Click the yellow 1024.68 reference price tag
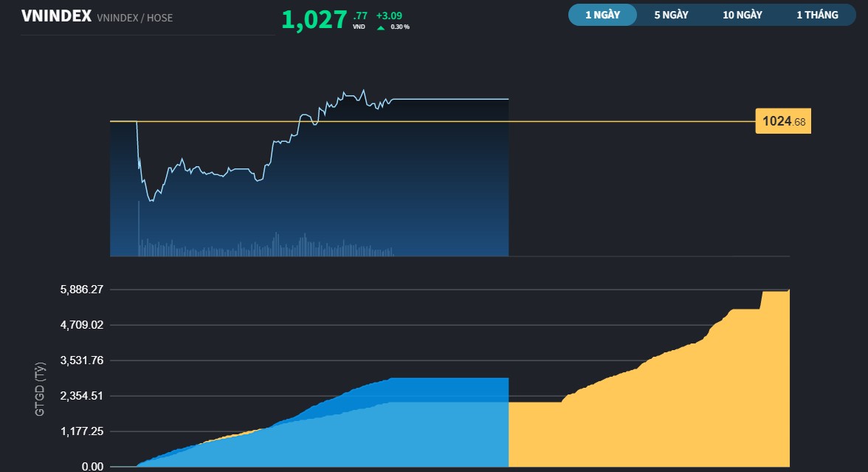 coord(783,121)
